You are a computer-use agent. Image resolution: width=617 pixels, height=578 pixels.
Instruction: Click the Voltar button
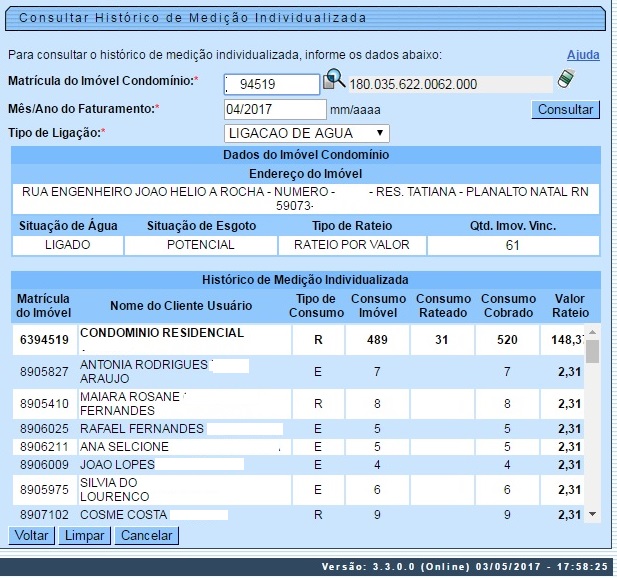click(31, 536)
